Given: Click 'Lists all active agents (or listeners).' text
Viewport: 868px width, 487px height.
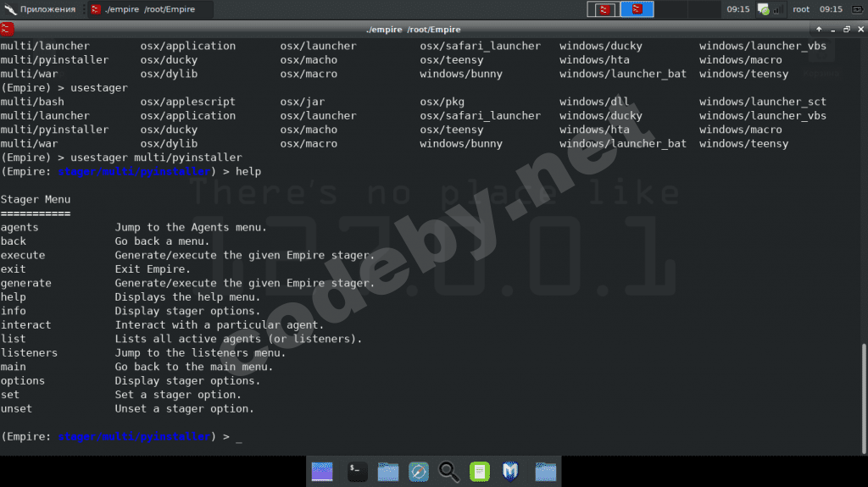Looking at the screenshot, I should coord(238,339).
